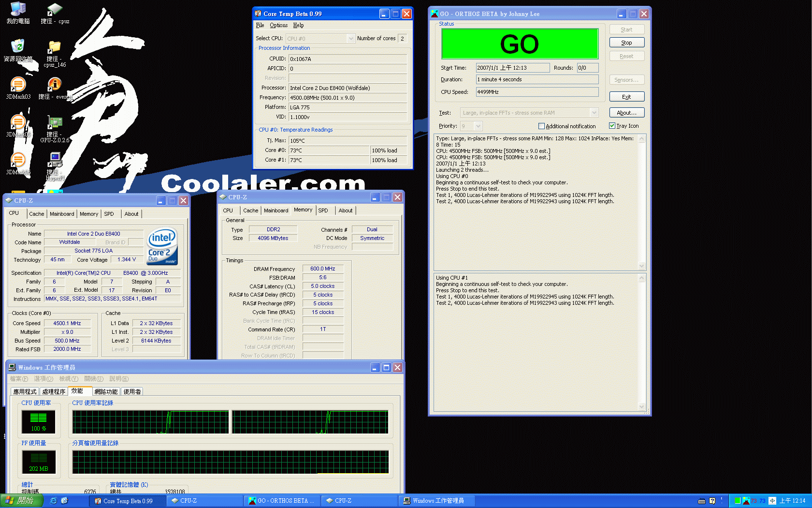This screenshot has height=508, width=812.
Task: Click the About... button in ORTHOS
Action: [626, 113]
